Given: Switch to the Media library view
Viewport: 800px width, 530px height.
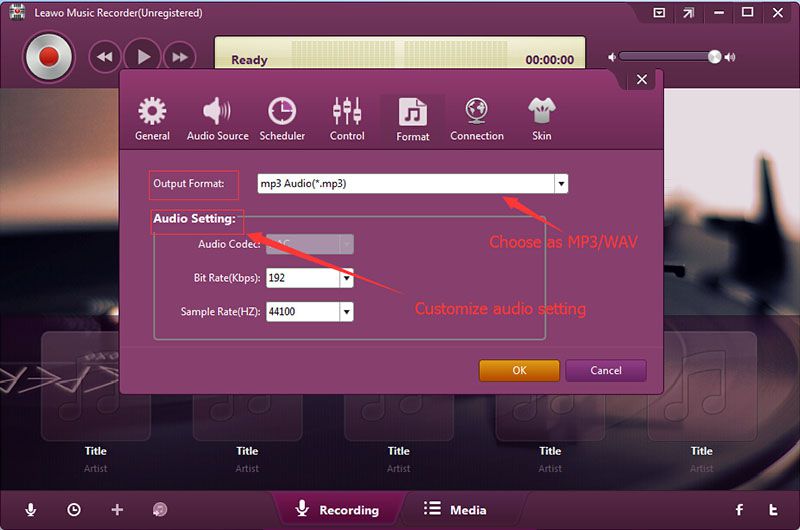Looking at the screenshot, I should [x=455, y=510].
